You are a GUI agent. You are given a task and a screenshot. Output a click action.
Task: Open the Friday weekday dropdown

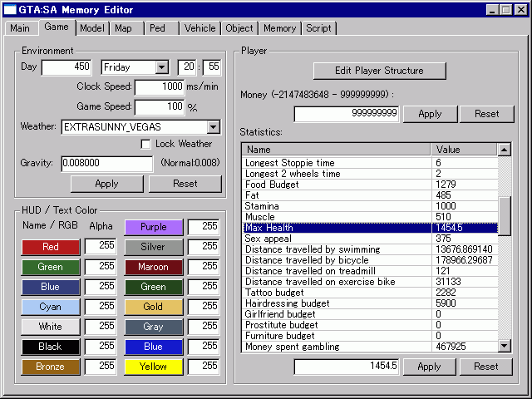(x=162, y=67)
